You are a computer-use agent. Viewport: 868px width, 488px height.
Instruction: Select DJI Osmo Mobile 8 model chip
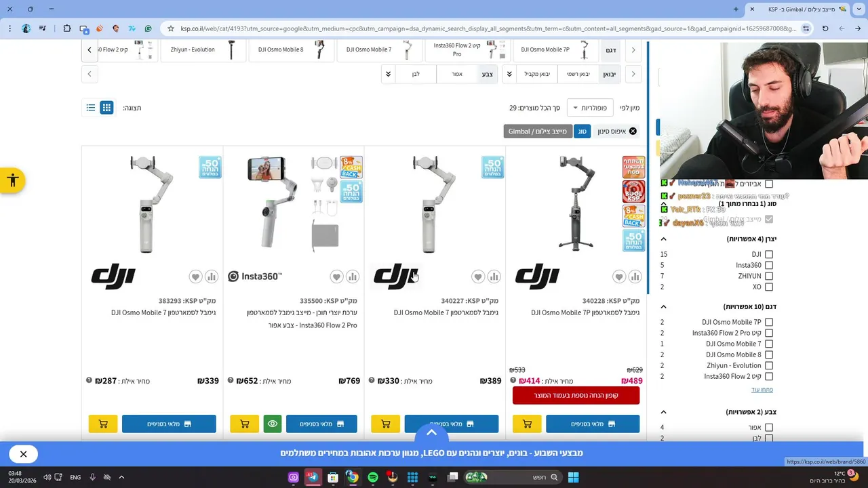click(x=292, y=49)
